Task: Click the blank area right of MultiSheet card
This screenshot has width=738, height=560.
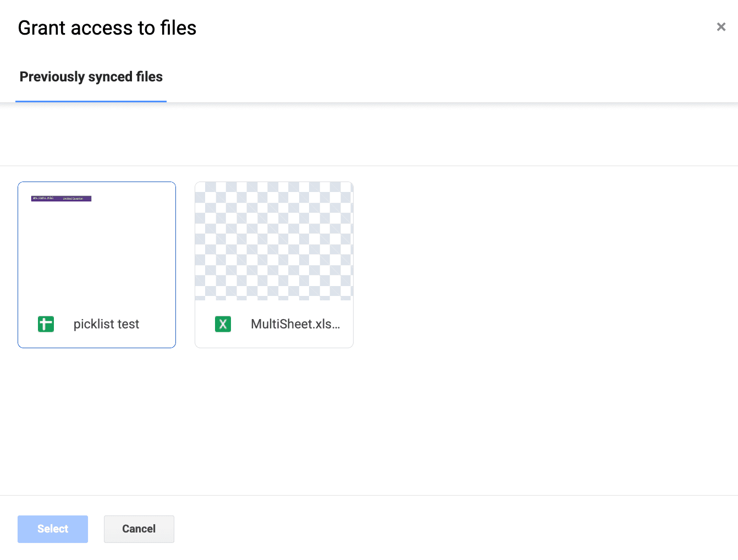Action: (x=522, y=264)
